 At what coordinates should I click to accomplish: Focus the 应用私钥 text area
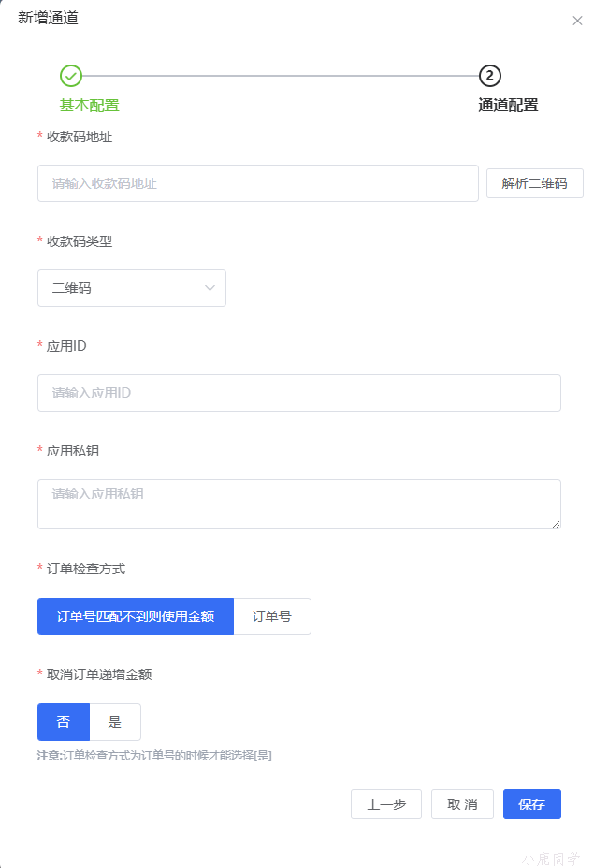[298, 503]
